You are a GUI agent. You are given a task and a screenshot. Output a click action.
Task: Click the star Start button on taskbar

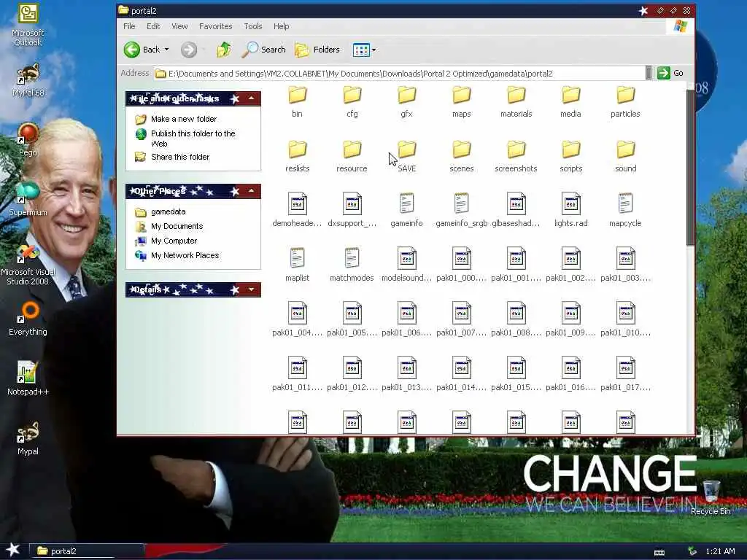coord(12,551)
